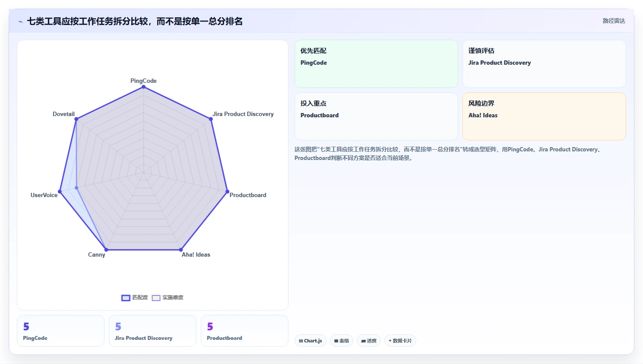Click the UserVoice axis label
Viewport: 643px width, 364px height.
(44, 195)
